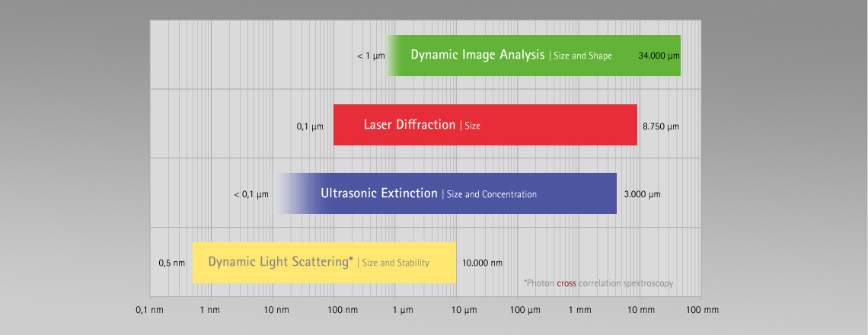Click the '0,5 nm' label
The image size is (868, 335).
pos(171,263)
